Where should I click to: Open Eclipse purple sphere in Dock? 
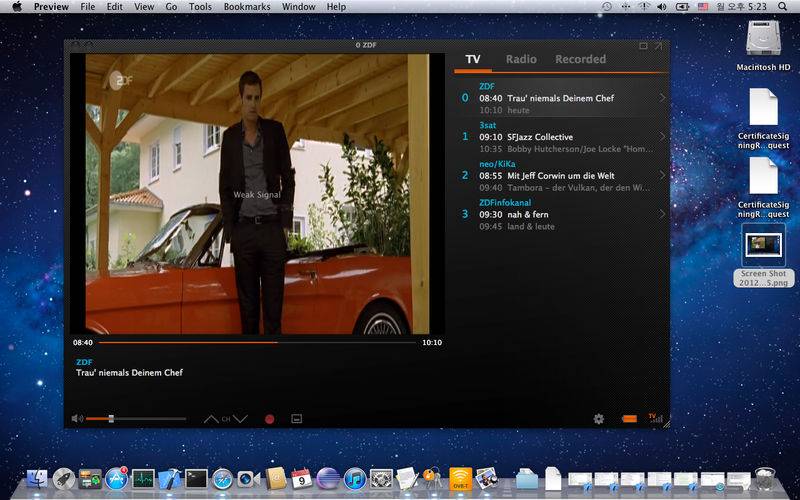[x=328, y=479]
